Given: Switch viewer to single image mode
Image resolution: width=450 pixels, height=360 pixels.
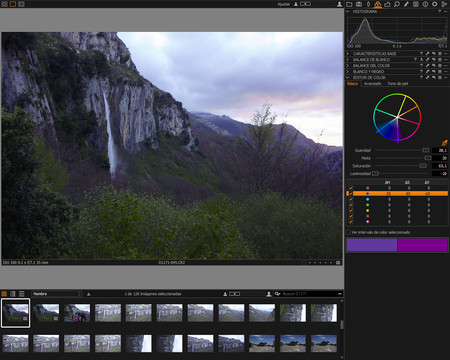Looking at the screenshot, I should [x=13, y=4].
